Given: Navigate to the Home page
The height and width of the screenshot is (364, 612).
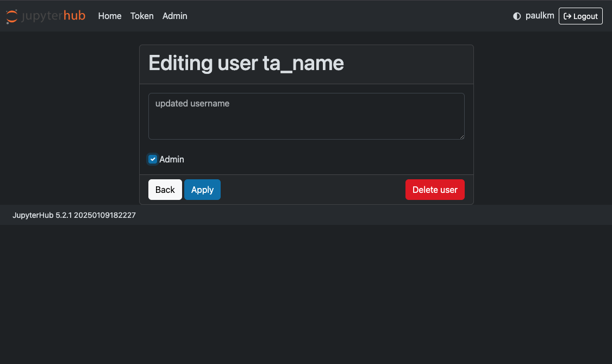Looking at the screenshot, I should (109, 16).
